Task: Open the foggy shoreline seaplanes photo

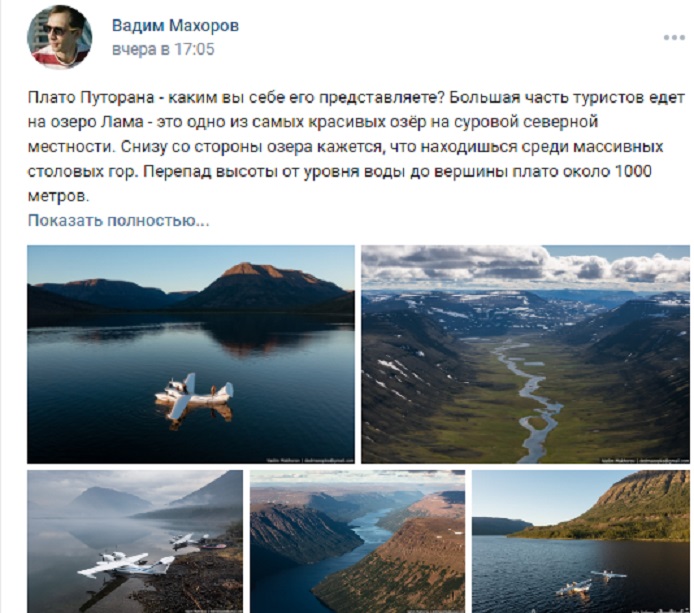Action: click(x=135, y=541)
